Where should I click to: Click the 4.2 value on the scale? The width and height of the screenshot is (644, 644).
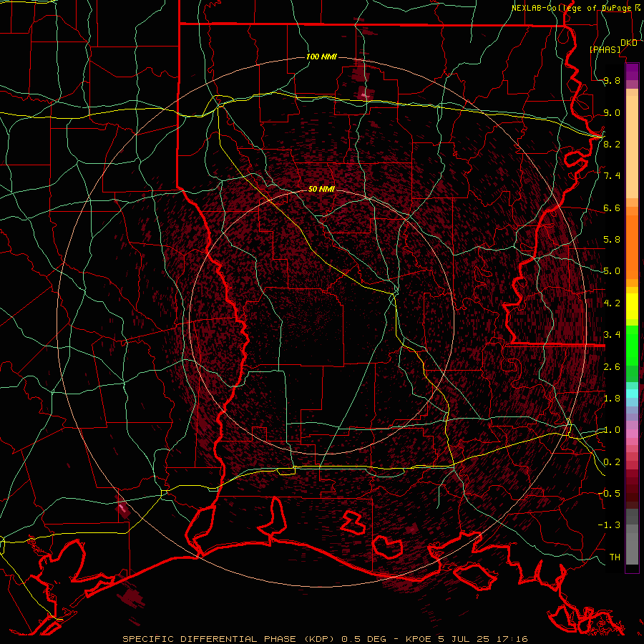pos(612,303)
